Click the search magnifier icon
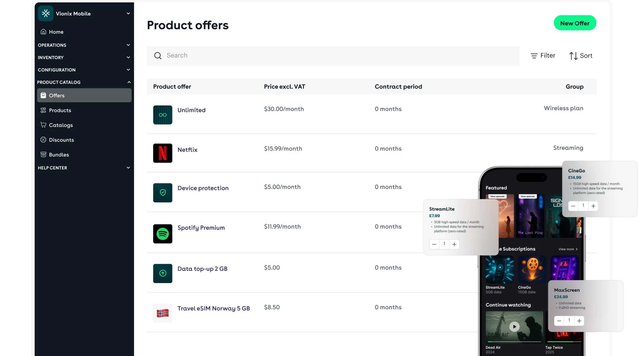This screenshot has height=356, width=644. point(158,56)
